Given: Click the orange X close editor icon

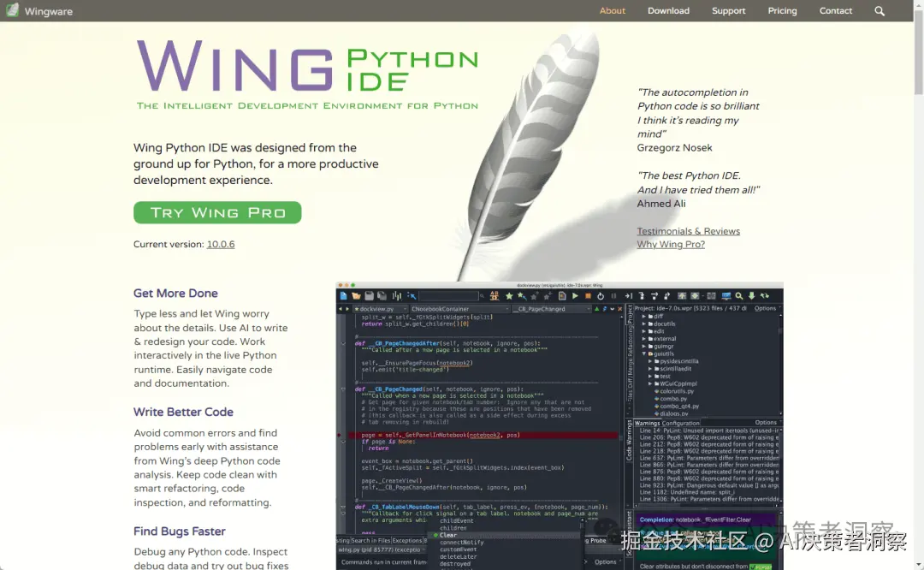Looking at the screenshot, I should point(619,309).
